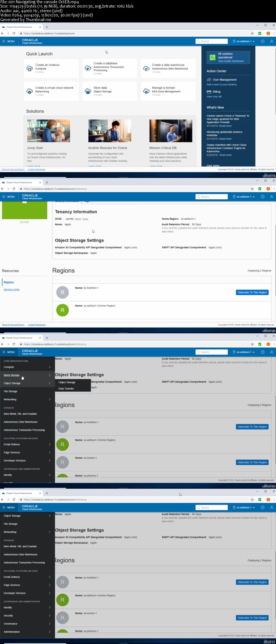Open the help icon in the 00:00:18 frame

click(263, 41)
